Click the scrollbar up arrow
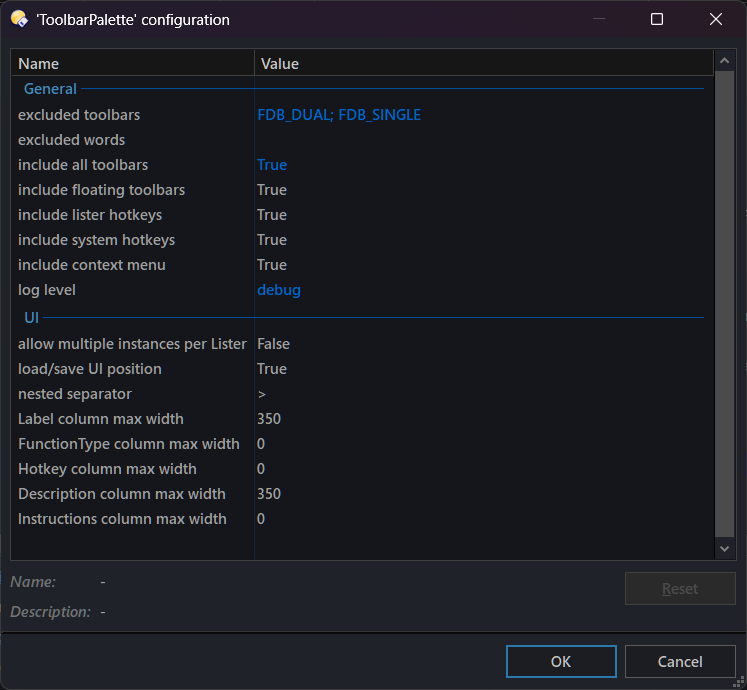 pyautogui.click(x=725, y=60)
